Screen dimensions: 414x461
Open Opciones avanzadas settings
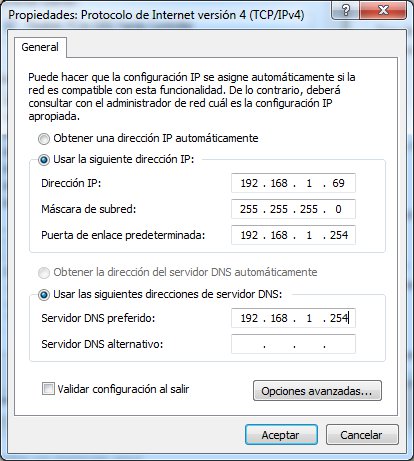coord(317,391)
